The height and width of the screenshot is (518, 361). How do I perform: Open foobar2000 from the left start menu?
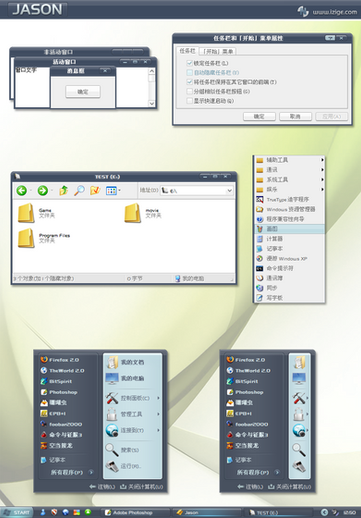pyautogui.click(x=61, y=424)
